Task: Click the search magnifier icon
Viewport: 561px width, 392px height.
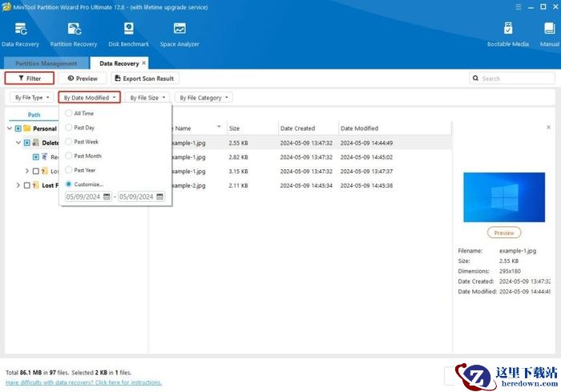Action: click(x=475, y=78)
